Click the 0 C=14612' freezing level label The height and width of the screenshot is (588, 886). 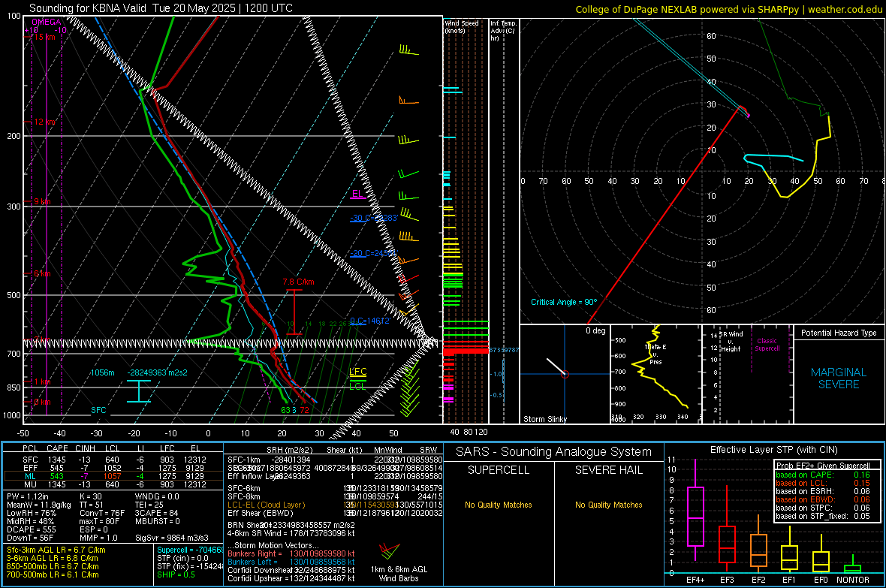pos(370,321)
